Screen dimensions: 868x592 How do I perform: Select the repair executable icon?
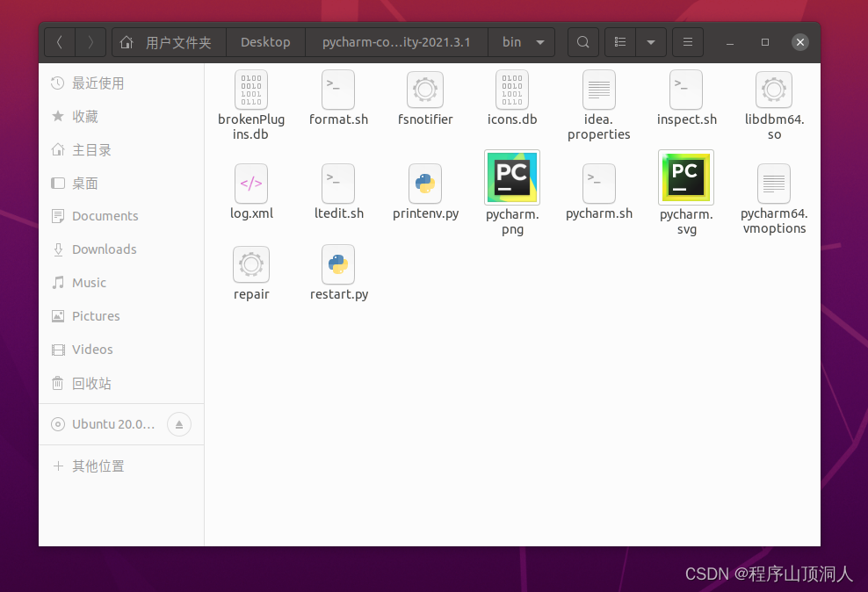[250, 264]
